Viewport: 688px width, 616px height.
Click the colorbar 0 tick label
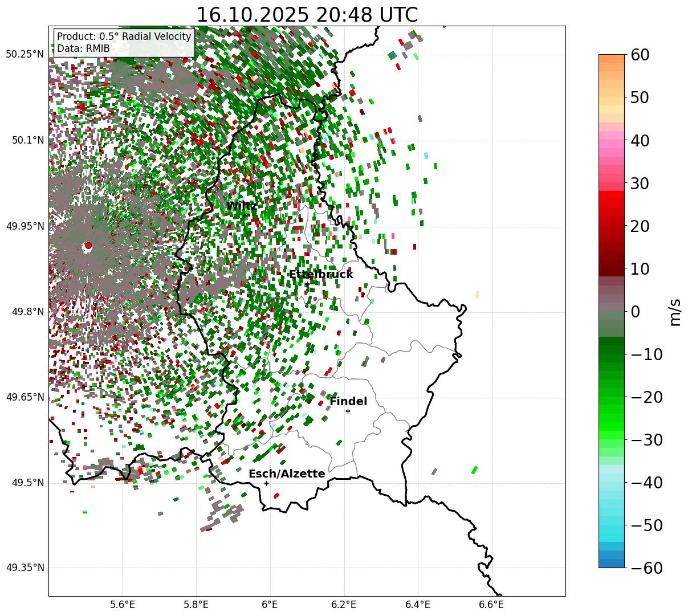tap(634, 312)
